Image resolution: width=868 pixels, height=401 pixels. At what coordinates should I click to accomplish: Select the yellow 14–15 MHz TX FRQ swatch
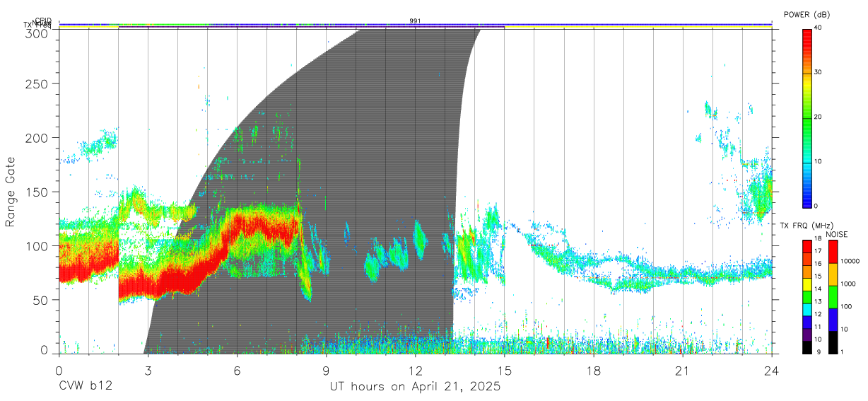pos(807,284)
